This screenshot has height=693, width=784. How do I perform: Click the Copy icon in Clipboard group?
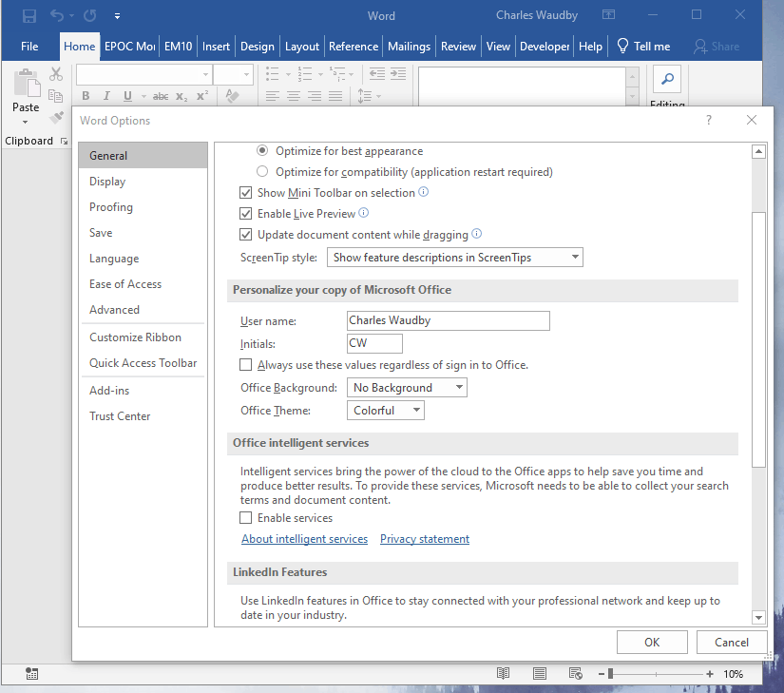click(x=55, y=95)
